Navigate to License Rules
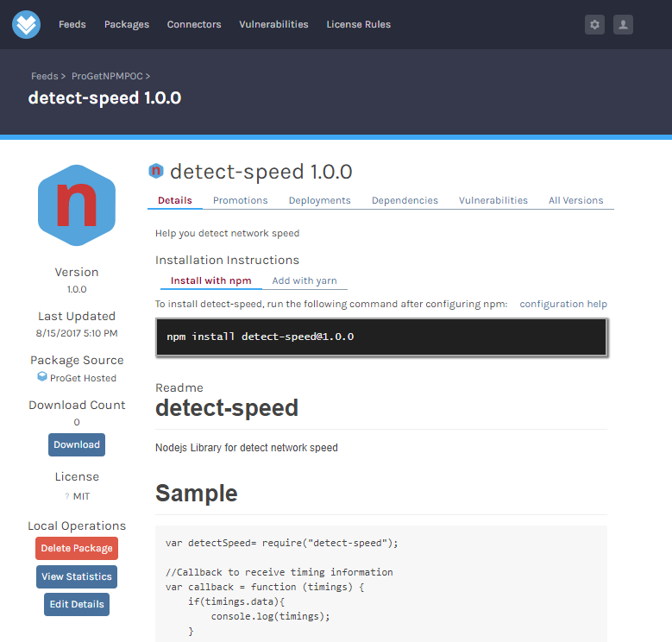Screen dimensions: 672x642 (x=358, y=24)
